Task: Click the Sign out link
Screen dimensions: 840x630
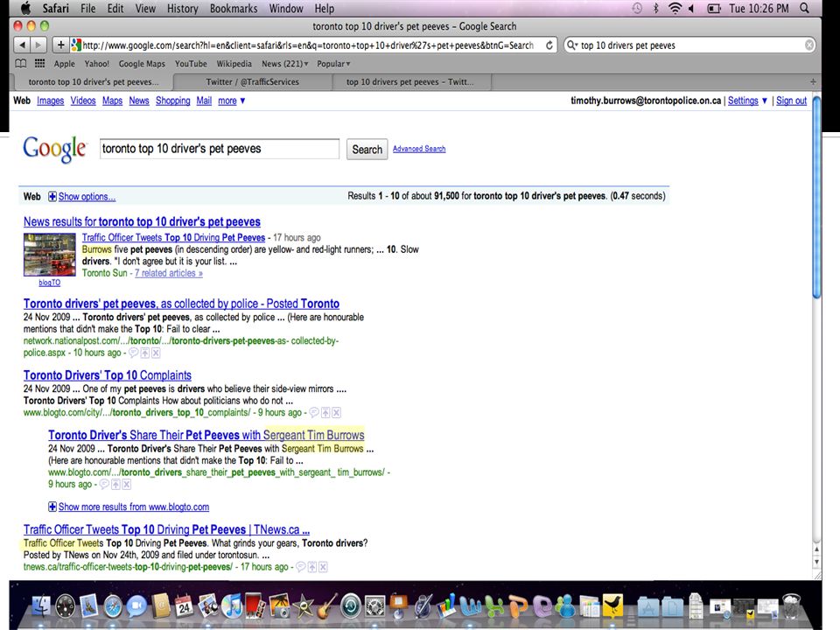Action: point(791,101)
